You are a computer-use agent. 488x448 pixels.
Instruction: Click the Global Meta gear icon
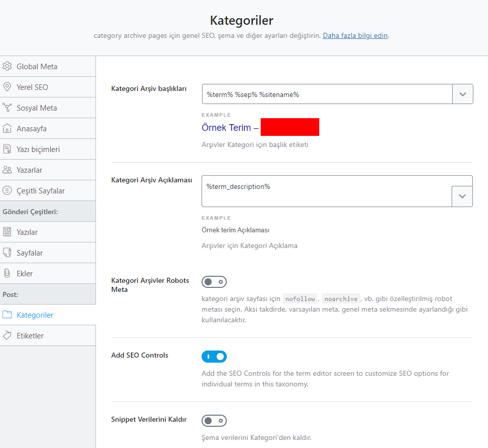click(x=7, y=66)
